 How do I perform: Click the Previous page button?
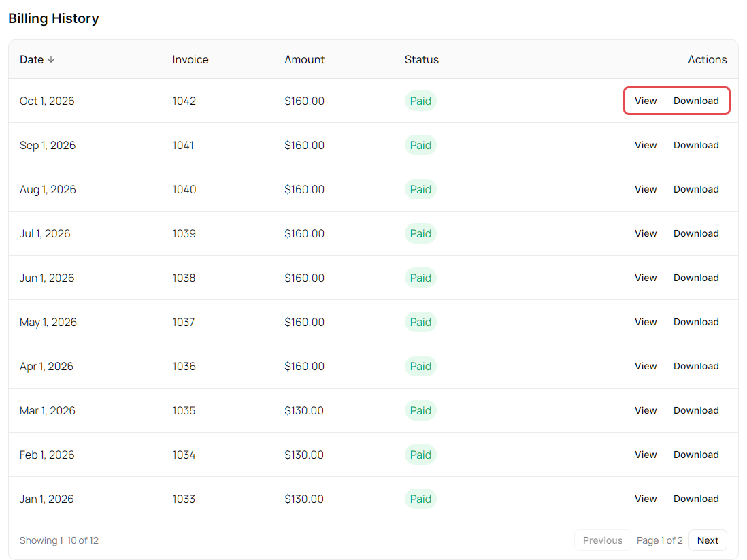pyautogui.click(x=602, y=540)
